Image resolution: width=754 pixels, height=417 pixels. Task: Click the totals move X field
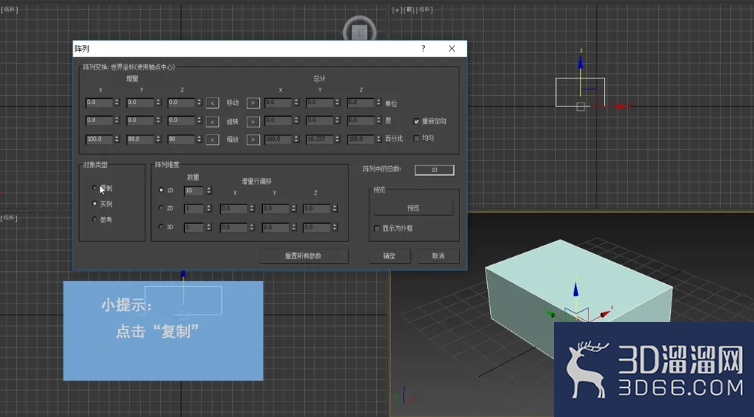(x=278, y=103)
